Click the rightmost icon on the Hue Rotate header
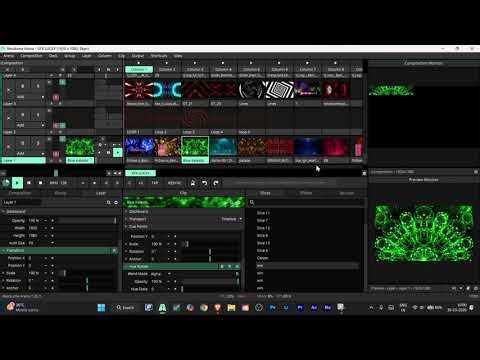 237,266
